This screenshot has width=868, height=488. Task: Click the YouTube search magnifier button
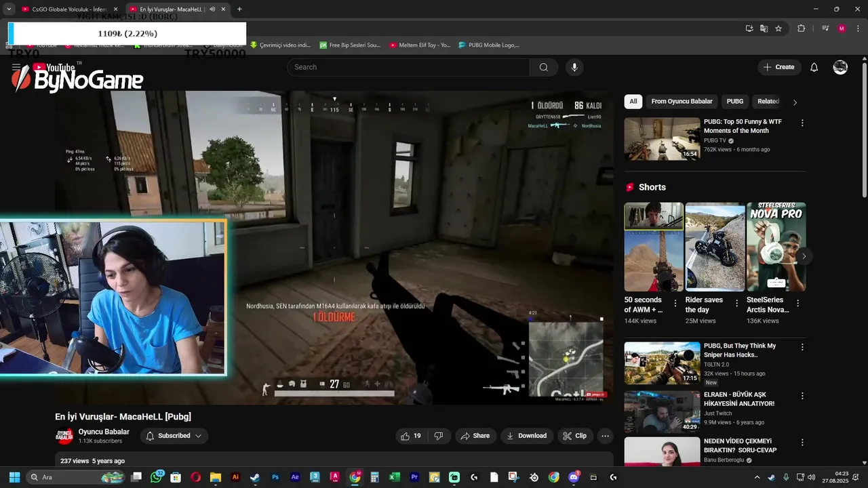pyautogui.click(x=543, y=67)
